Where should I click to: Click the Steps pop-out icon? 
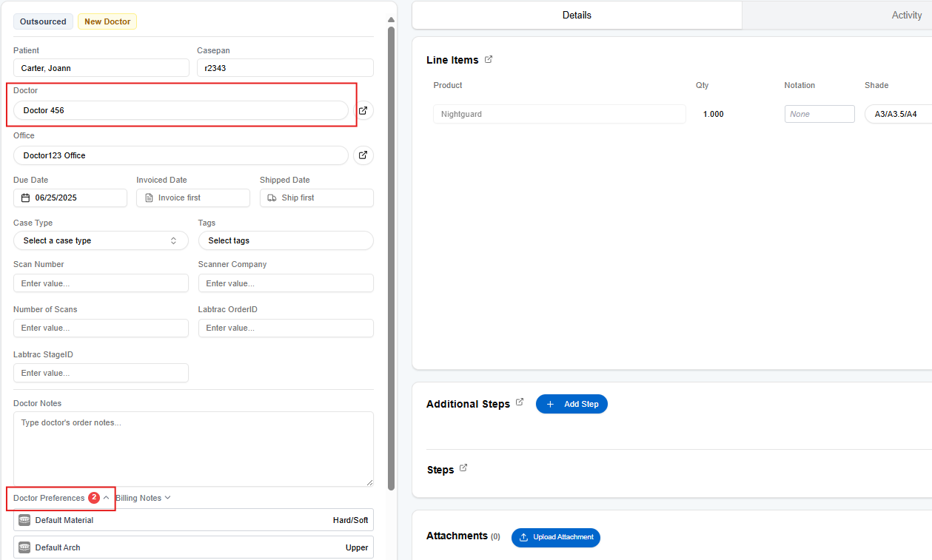[x=463, y=468]
